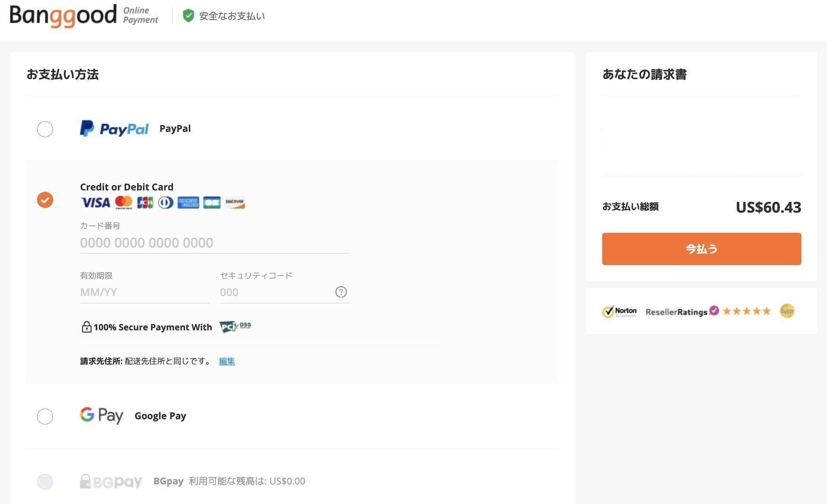
Task: Click the 今払う pay now button
Action: [702, 249]
